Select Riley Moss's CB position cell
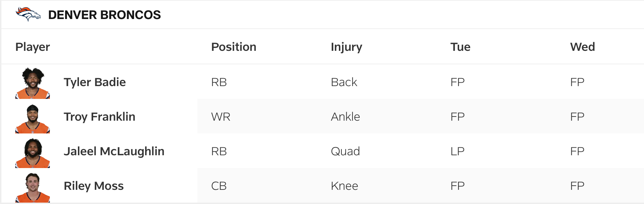Viewport: 644px width, 204px height. point(219,186)
